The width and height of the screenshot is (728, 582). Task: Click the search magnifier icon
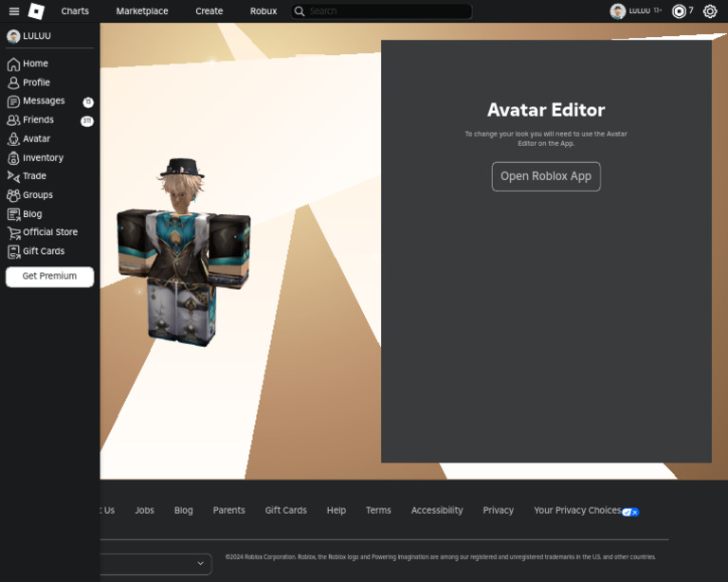coord(300,11)
